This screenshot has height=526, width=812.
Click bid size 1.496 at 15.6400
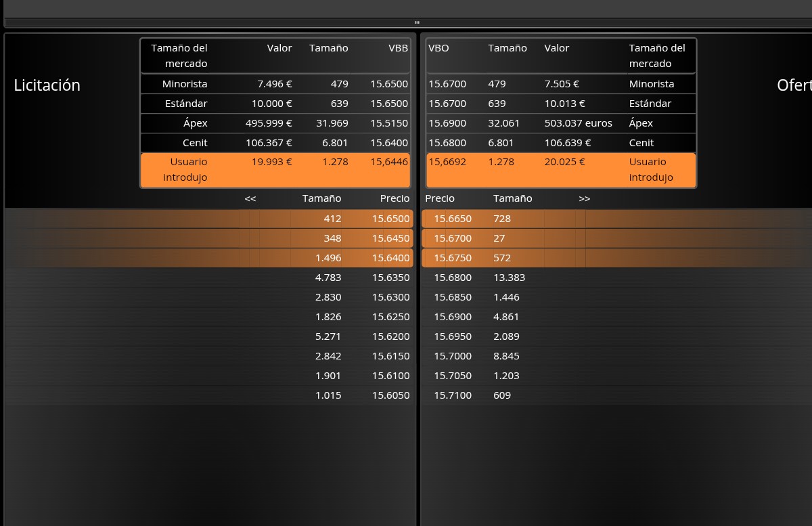[328, 258]
